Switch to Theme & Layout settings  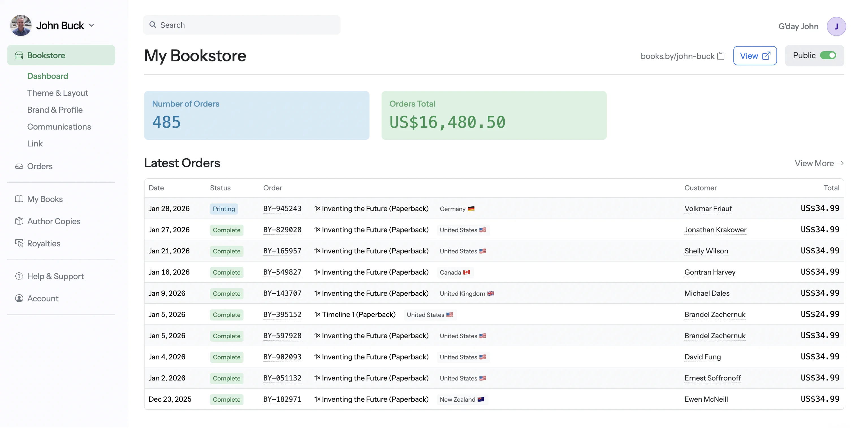(58, 93)
